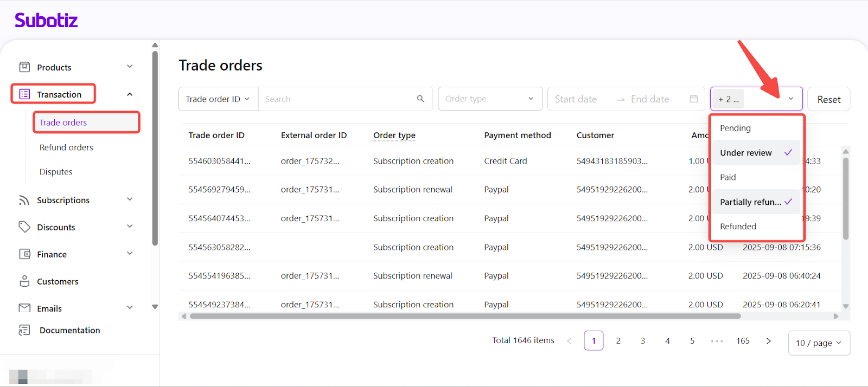Click the Discounts tag icon

(x=24, y=227)
